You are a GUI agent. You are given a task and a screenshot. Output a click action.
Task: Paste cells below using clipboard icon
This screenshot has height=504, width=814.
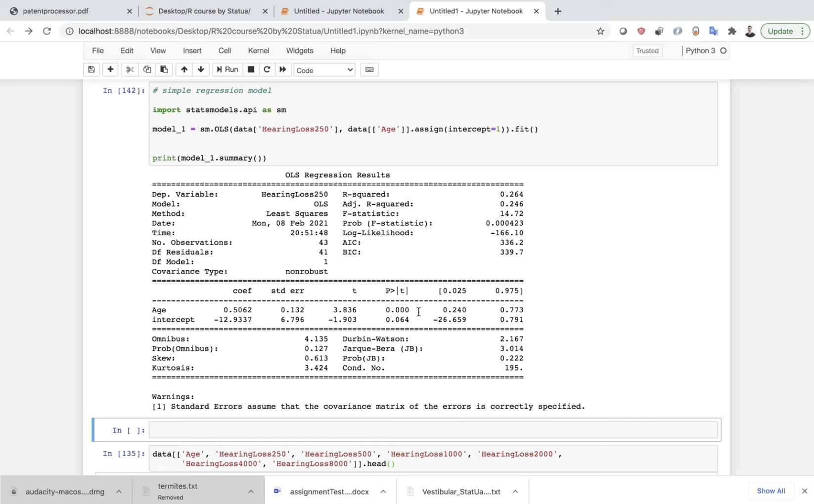click(164, 70)
